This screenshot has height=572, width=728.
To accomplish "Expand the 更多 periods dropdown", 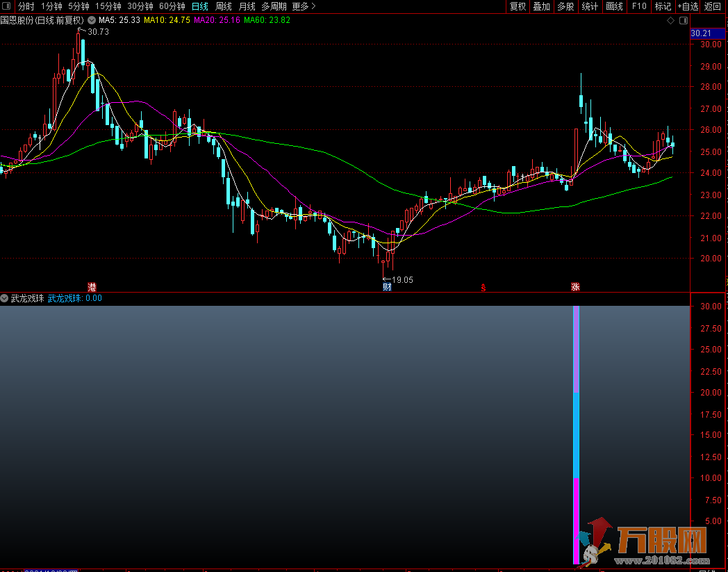I will pos(304,6).
